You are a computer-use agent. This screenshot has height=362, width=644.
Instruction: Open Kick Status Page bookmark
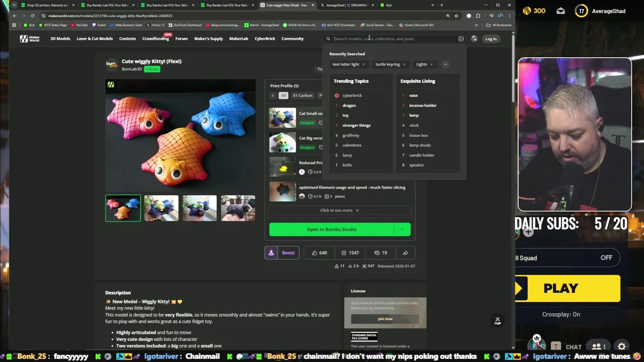(x=52, y=25)
